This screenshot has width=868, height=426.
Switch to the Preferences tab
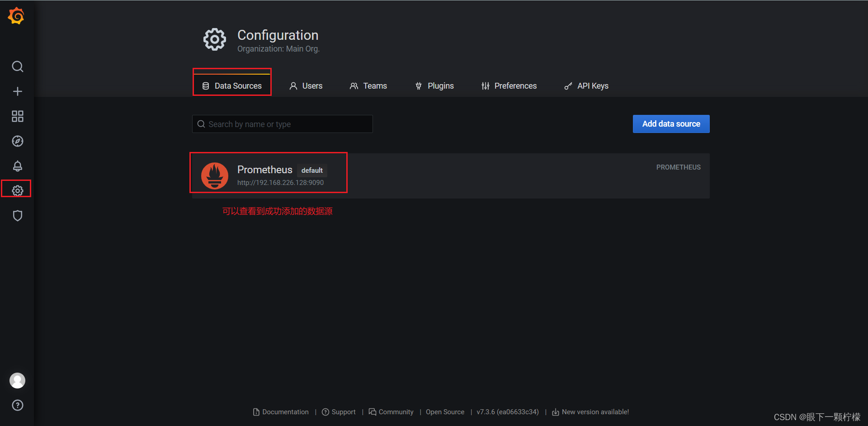coord(509,86)
